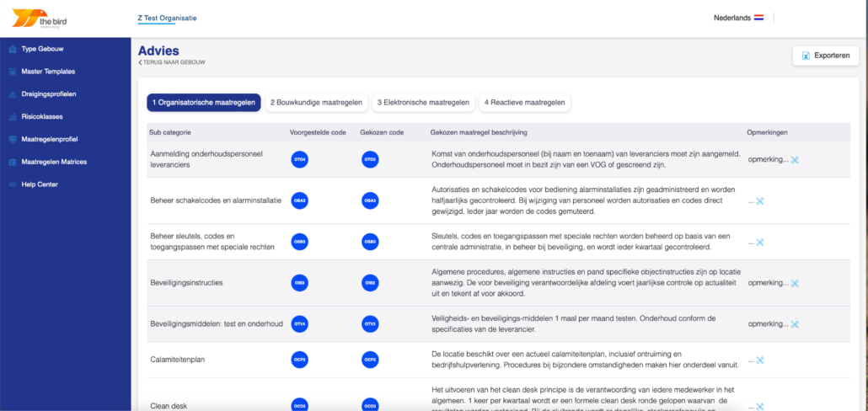Click the Help Center sidebar icon

coord(12,184)
